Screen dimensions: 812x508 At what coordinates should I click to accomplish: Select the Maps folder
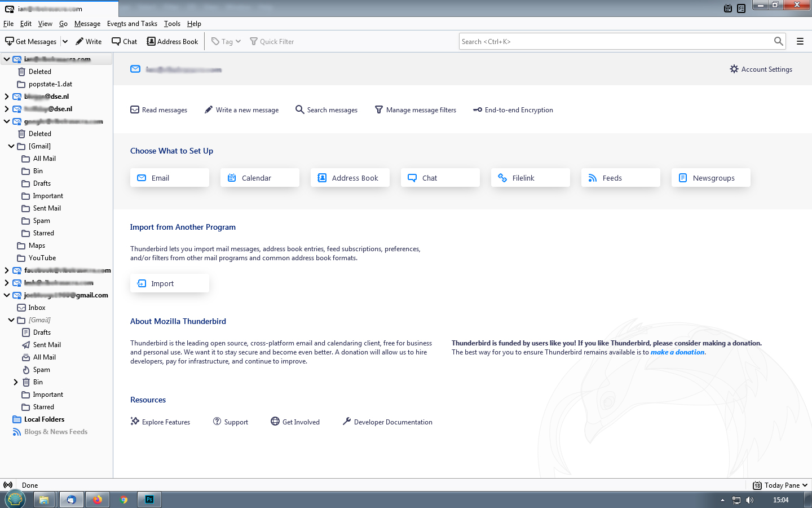[37, 246]
